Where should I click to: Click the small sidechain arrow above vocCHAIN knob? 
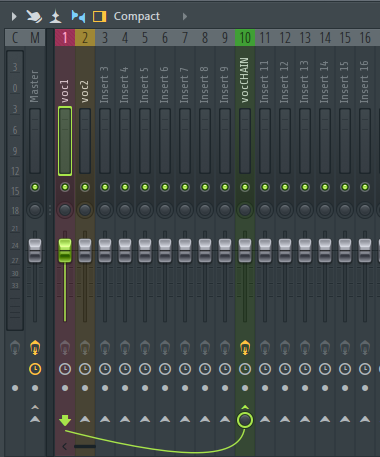point(245,407)
